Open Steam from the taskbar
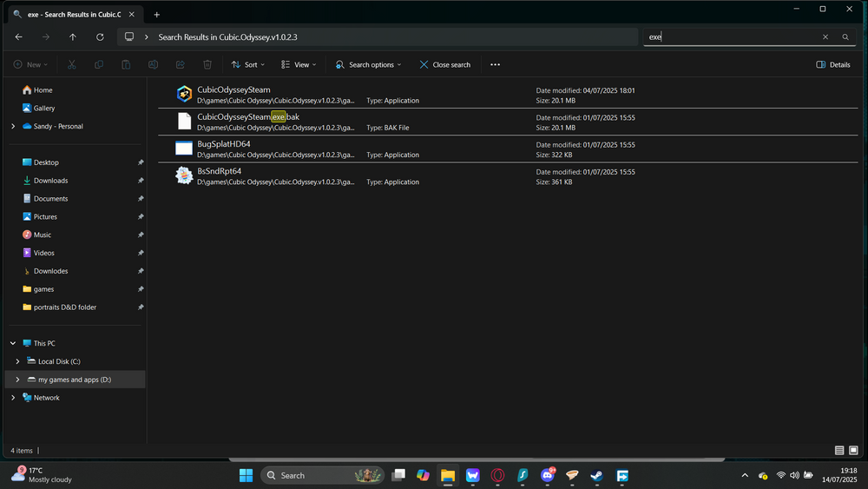This screenshot has width=868, height=489. point(596,475)
